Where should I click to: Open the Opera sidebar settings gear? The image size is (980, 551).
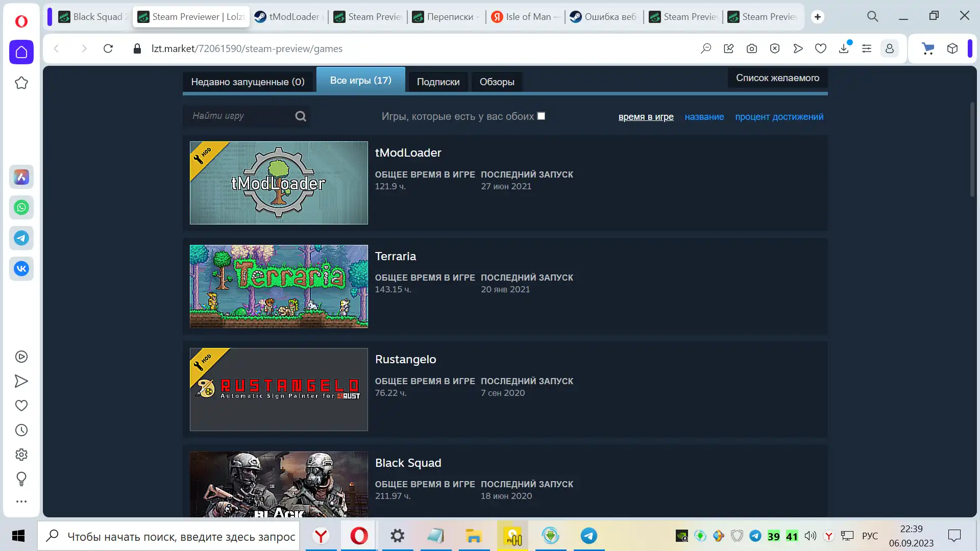pos(21,455)
